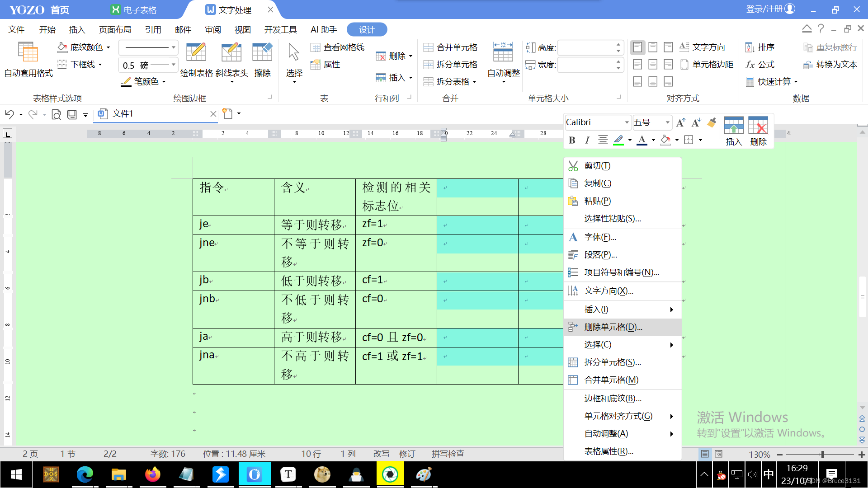868x488 pixels.
Task: Click the table Height (高度) input field
Action: (587, 47)
